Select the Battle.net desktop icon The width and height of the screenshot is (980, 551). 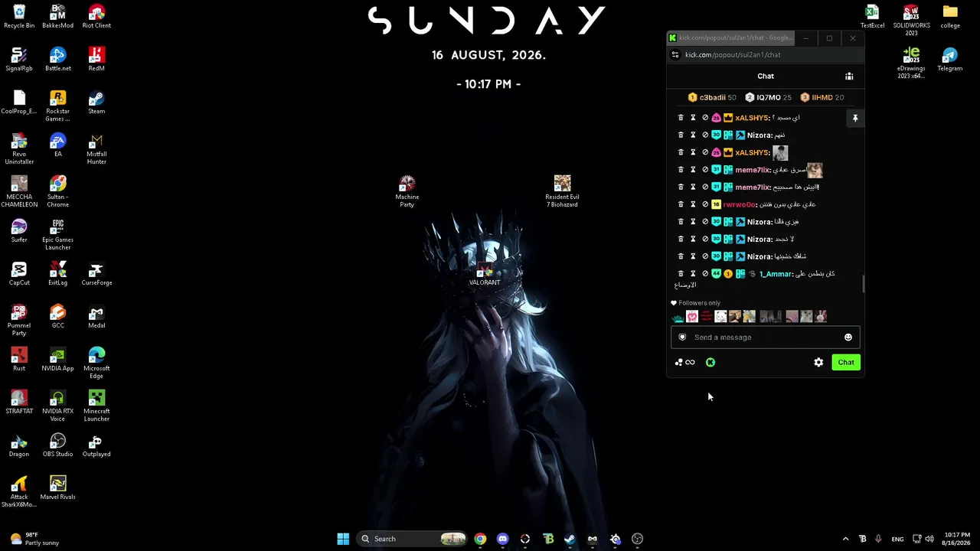57,60
